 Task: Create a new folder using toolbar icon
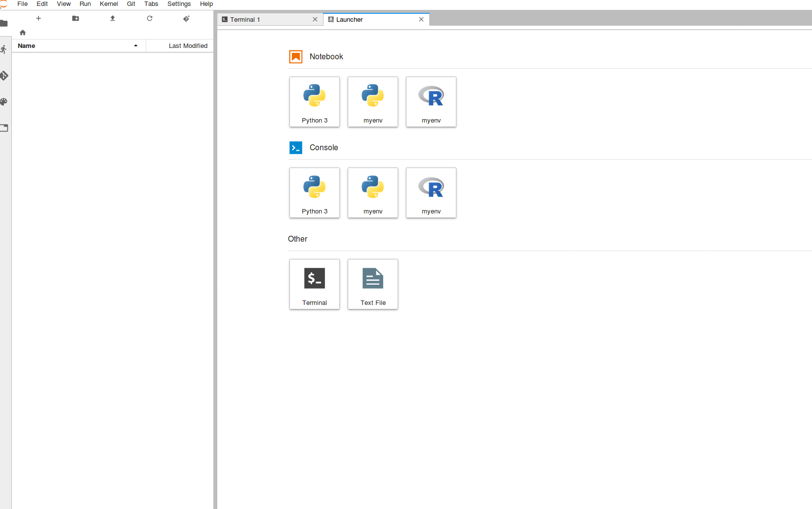coord(76,18)
